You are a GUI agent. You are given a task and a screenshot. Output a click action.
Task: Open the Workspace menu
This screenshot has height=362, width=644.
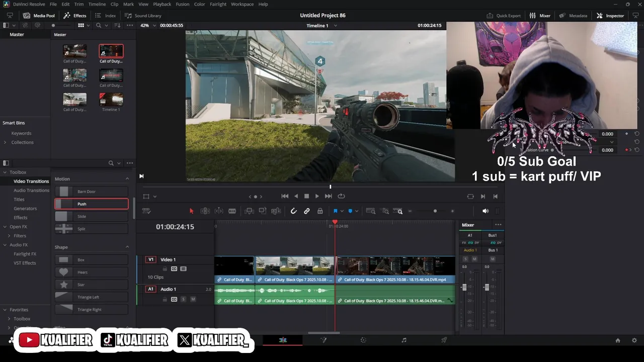click(242, 4)
